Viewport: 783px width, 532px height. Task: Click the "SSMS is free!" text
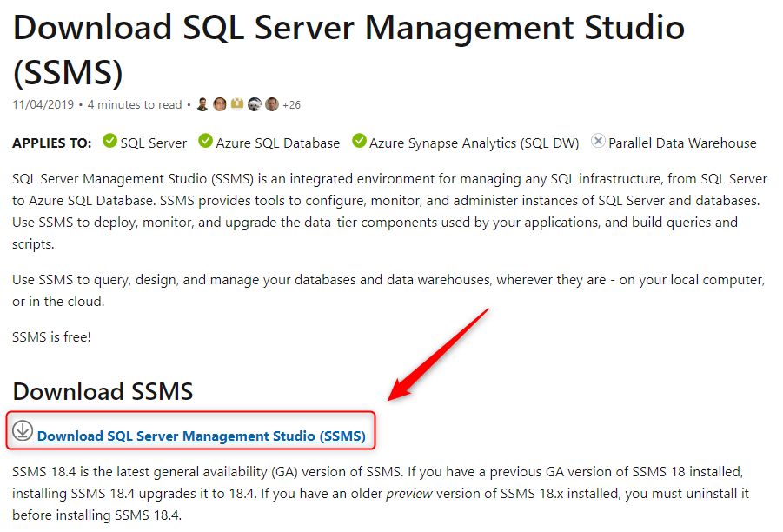(52, 336)
